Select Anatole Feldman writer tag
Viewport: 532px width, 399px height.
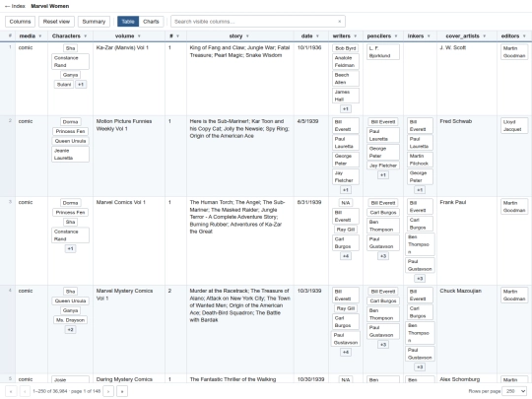[x=346, y=61]
